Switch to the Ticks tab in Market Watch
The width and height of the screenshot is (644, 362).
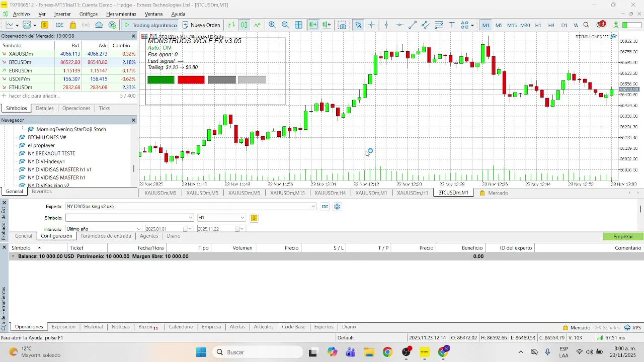point(104,108)
